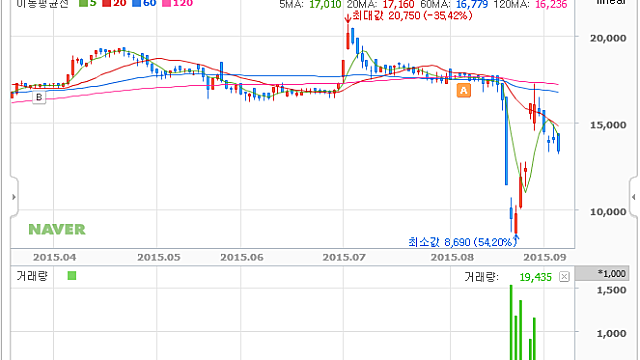Click the 20MA value 17,160
Viewport: 640px width, 360px height.
click(398, 4)
